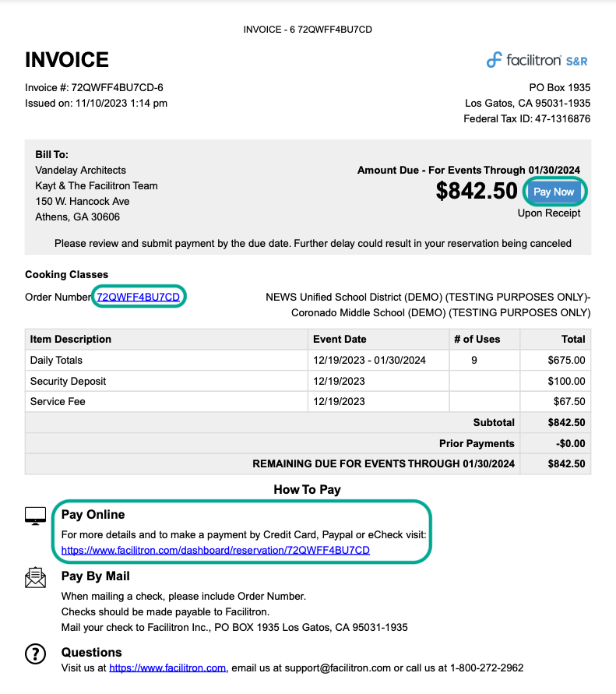Screen dimensions: 616x694
Task: Click the Kayt & The Facilitron Team line
Action: point(97,186)
